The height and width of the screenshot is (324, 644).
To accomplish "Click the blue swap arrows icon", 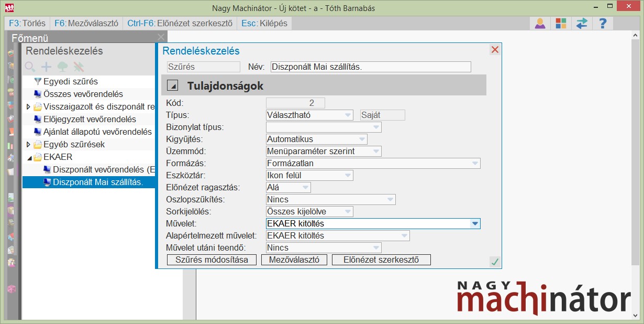I will pos(582,23).
